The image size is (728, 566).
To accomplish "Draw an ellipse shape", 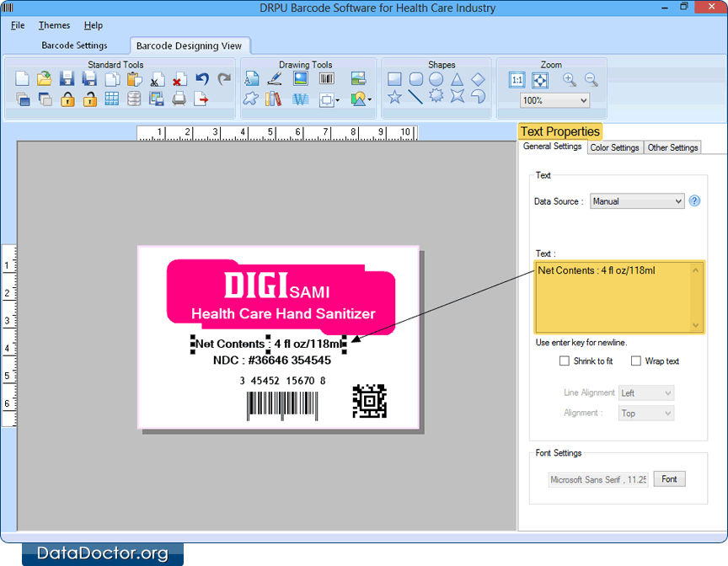I will 436,79.
